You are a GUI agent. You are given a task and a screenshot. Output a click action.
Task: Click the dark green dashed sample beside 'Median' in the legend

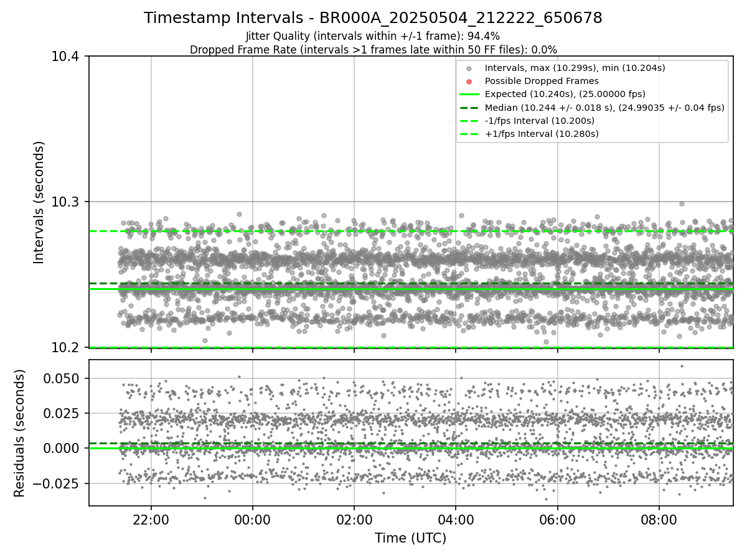(469, 108)
